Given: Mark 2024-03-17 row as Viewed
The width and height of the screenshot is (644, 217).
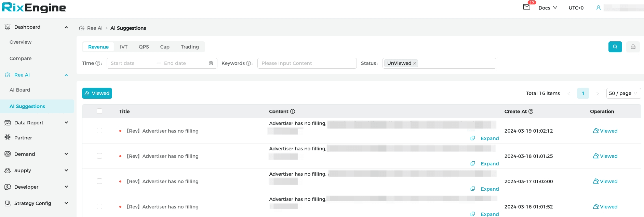Looking at the screenshot, I should (x=605, y=181).
